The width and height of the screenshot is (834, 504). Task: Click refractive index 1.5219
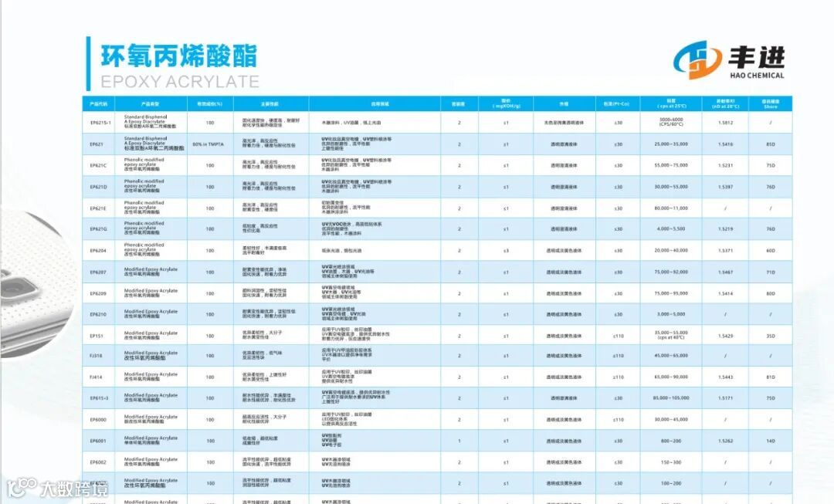[x=725, y=228]
